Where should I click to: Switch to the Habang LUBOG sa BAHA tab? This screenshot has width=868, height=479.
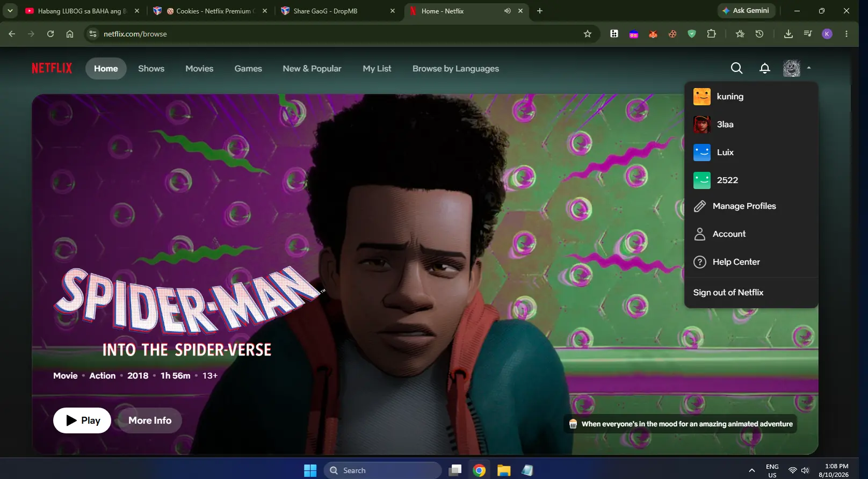click(83, 11)
